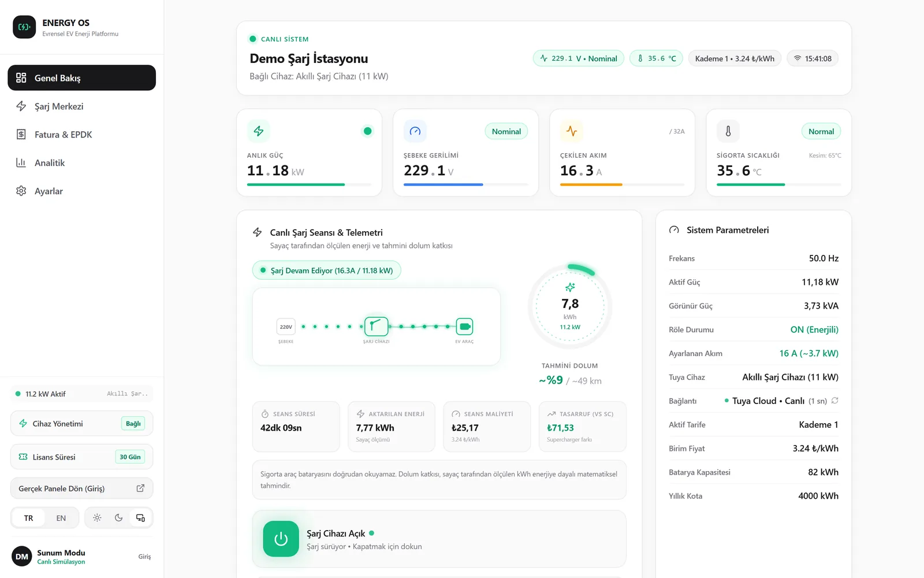Click the Şarj Cihazı node icon in diagram
This screenshot has height=578, width=924.
coord(376,327)
